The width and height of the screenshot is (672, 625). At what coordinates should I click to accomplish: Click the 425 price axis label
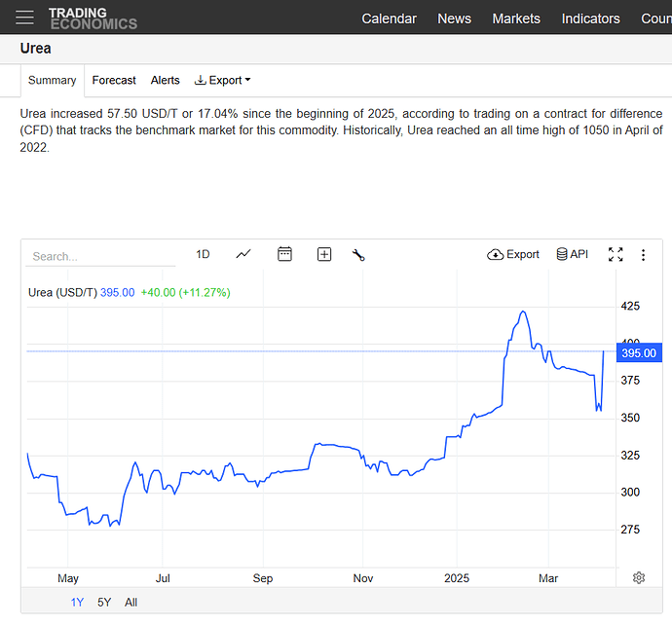[630, 307]
